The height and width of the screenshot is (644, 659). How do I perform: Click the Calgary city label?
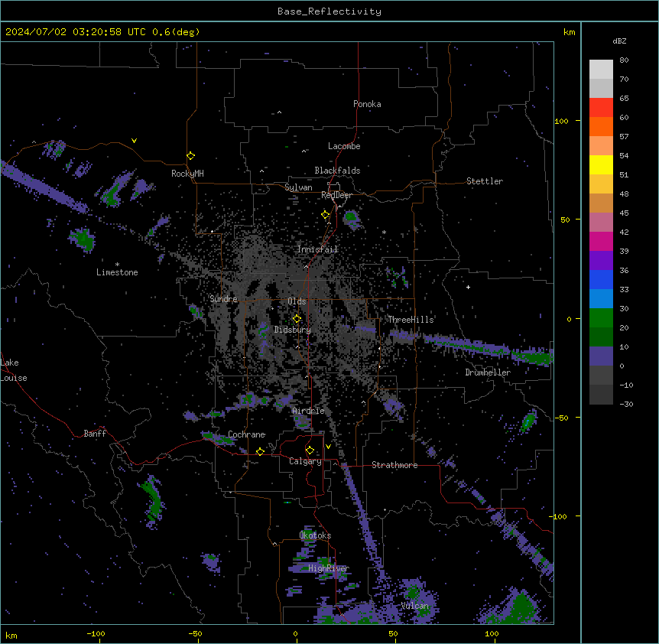(x=306, y=461)
